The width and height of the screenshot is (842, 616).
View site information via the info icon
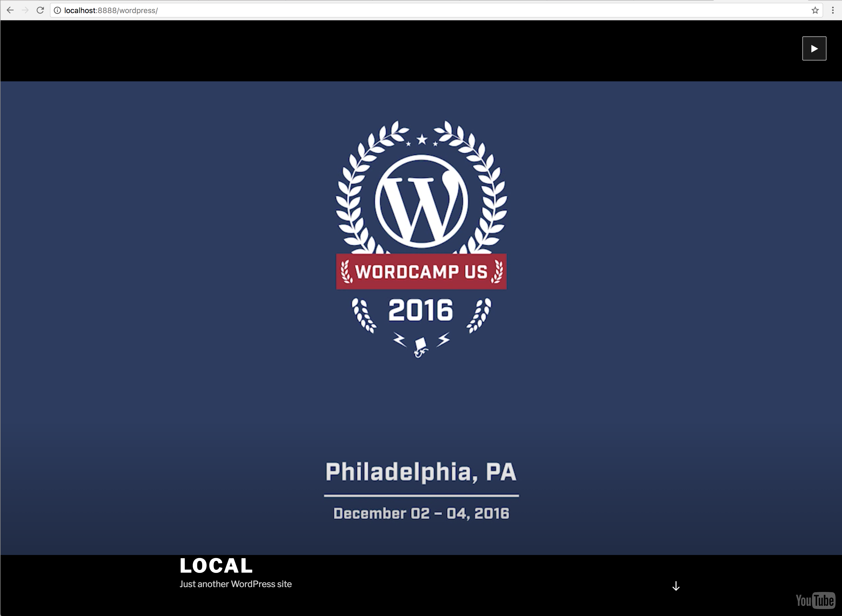58,10
